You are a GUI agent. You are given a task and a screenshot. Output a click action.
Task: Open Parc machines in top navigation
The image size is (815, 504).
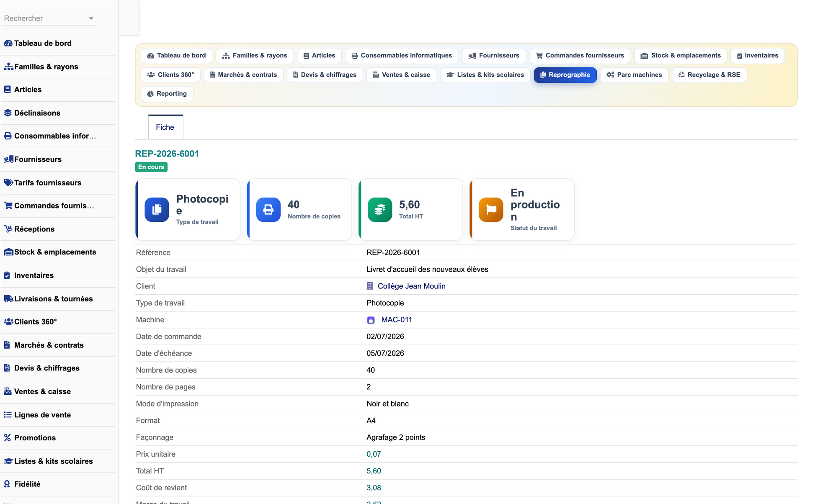(x=634, y=75)
